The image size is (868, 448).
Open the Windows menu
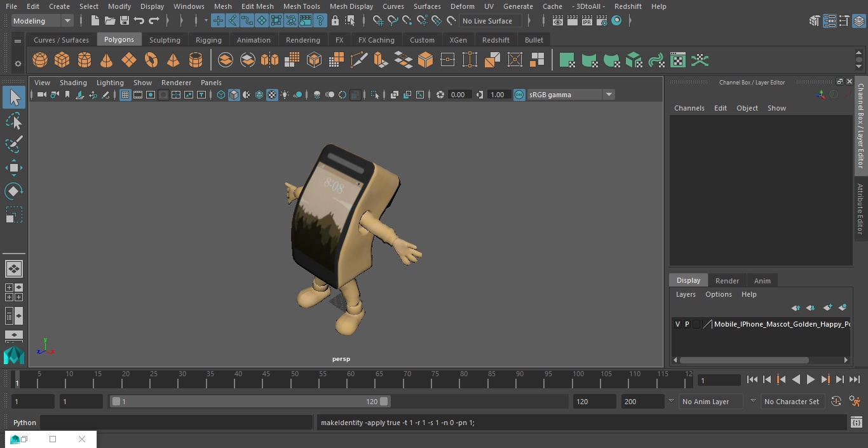[189, 6]
